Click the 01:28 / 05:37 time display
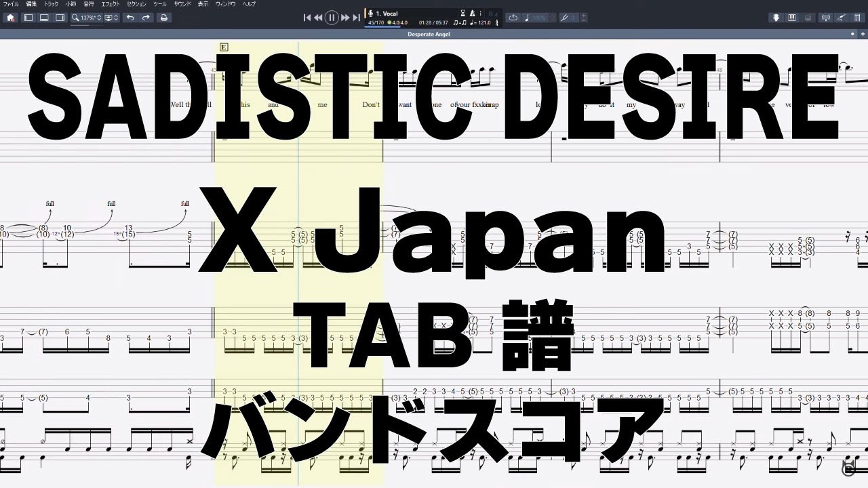This screenshot has height=488, width=868. point(434,22)
